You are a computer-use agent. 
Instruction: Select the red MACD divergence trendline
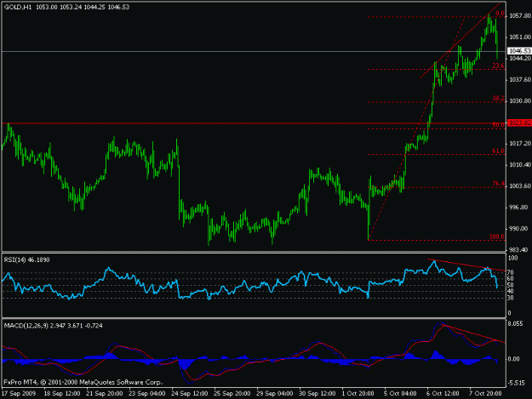click(x=473, y=333)
